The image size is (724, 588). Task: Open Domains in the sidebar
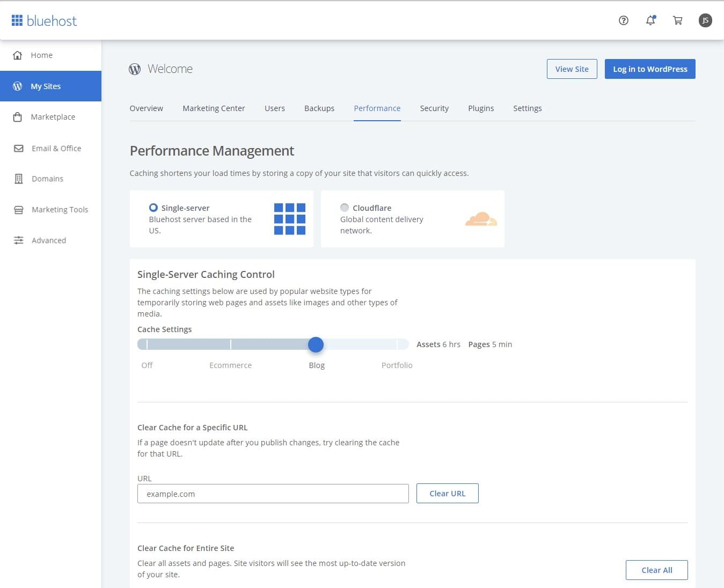point(50,179)
